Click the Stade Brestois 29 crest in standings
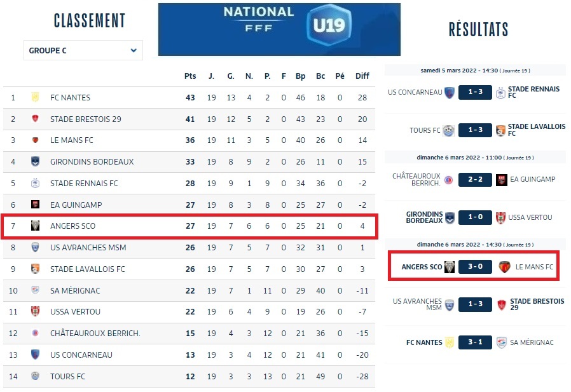This screenshot has width=571, height=392. (x=36, y=119)
